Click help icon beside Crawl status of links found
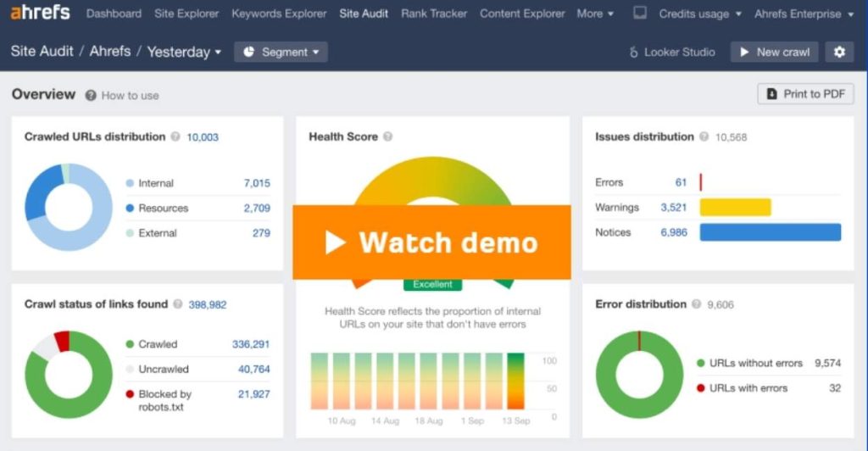868x451 pixels. pos(178,304)
